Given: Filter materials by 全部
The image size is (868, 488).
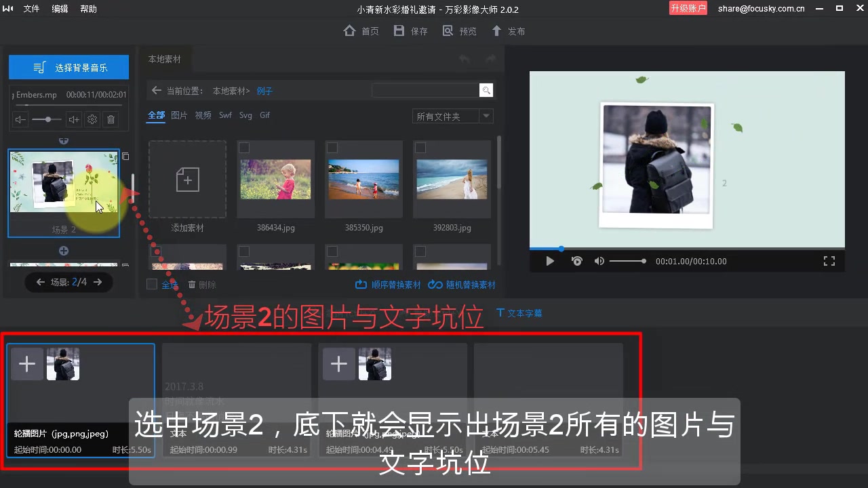Looking at the screenshot, I should pos(156,115).
